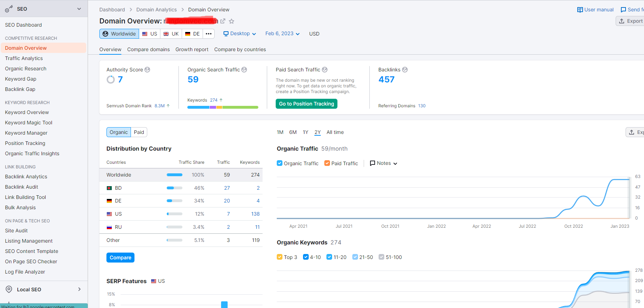Click the Send feedback chat icon
Image resolution: width=644 pixels, height=308 pixels.
point(623,10)
